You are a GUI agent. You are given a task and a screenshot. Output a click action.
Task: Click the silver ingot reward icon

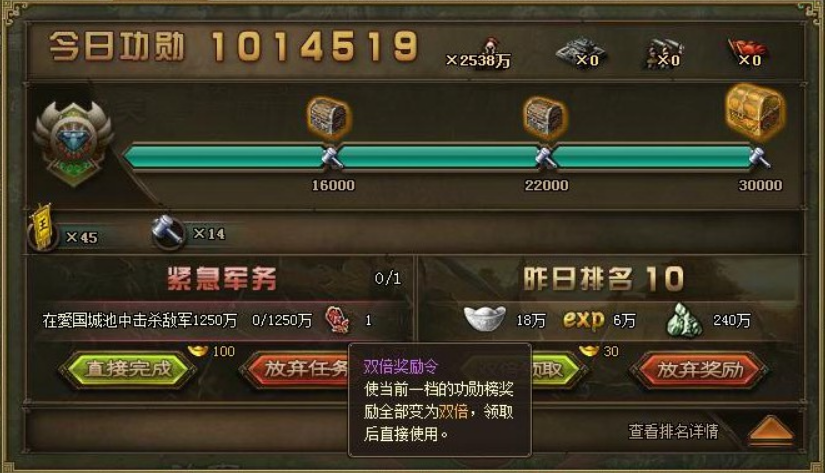click(485, 318)
